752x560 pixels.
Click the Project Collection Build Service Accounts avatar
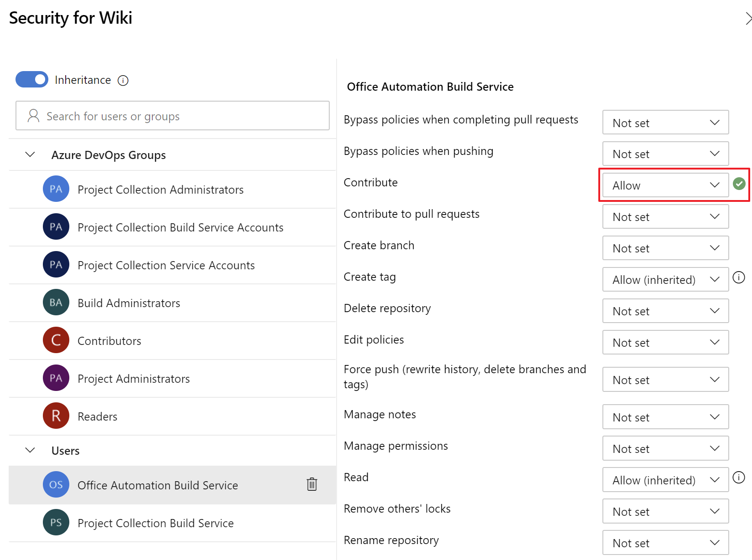56,226
